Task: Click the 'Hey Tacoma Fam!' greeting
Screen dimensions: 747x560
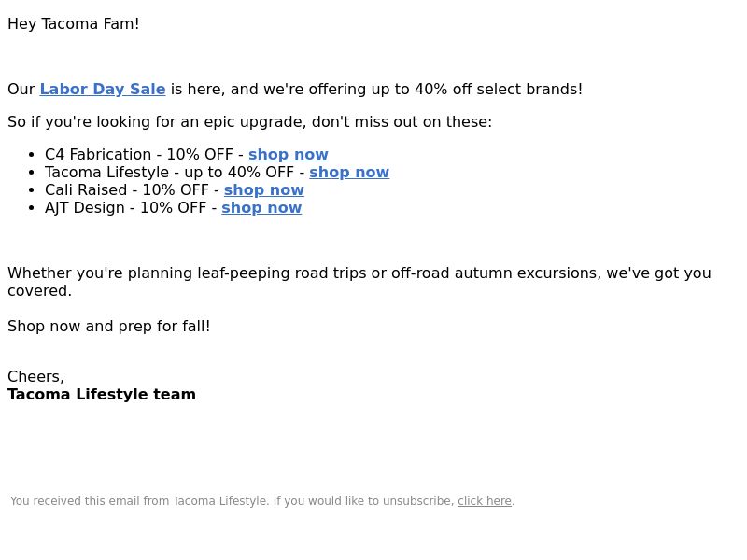Action: coord(74,24)
